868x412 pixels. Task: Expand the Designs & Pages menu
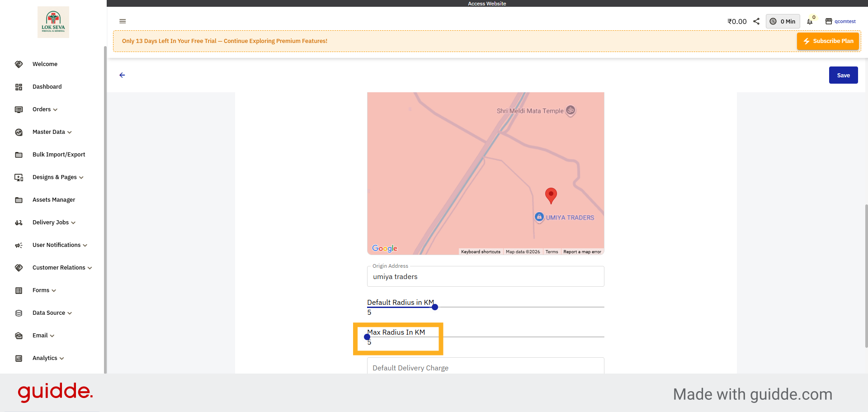(x=58, y=177)
